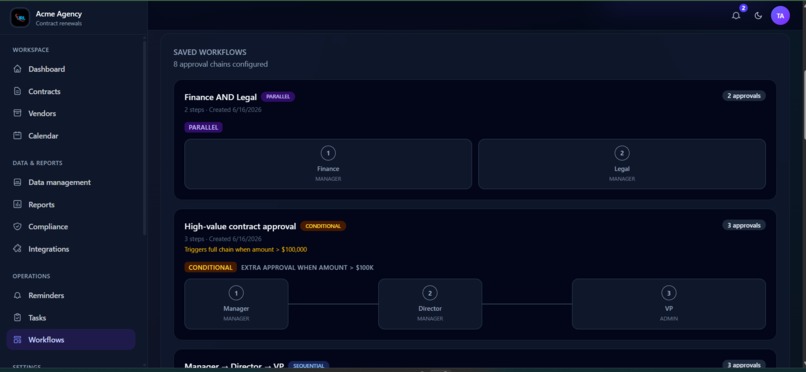Go to Dashboard page
The height and width of the screenshot is (372, 806).
click(x=71, y=69)
